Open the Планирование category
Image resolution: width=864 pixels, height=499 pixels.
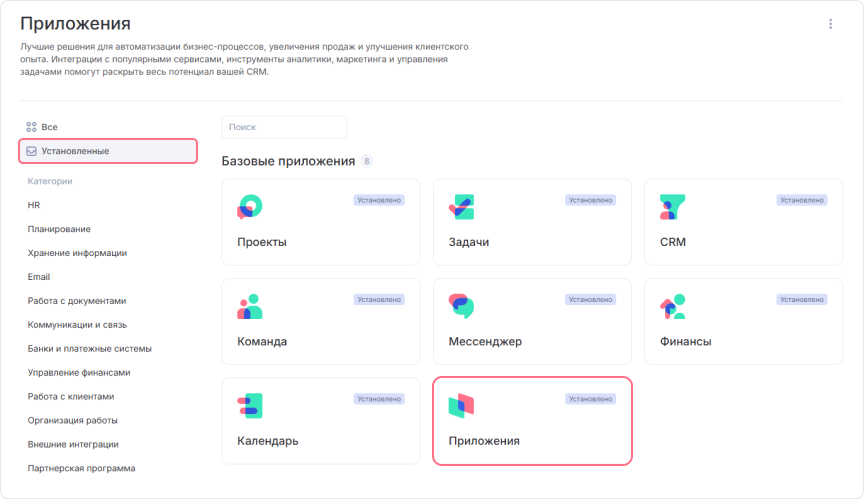(59, 229)
